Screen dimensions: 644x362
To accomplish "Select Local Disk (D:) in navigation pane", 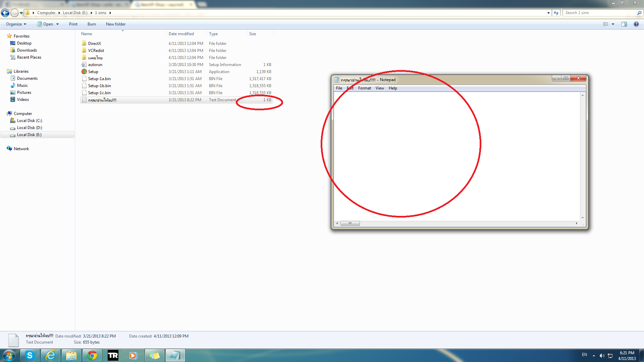I will pos(30,128).
